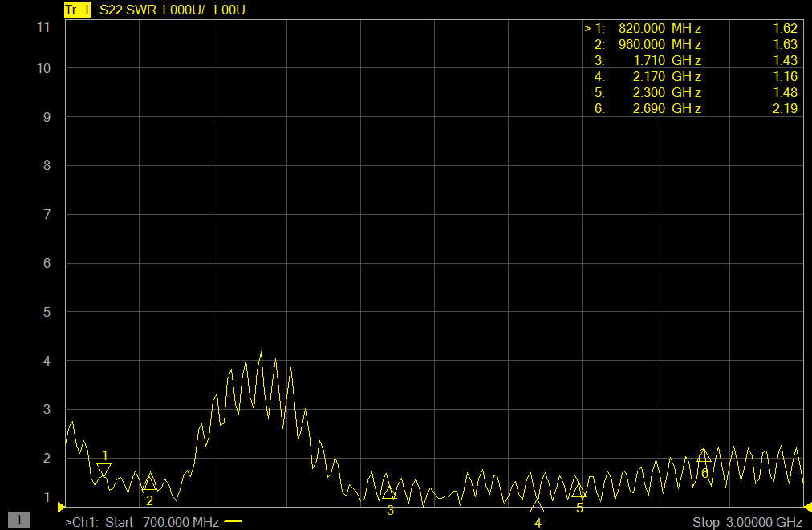
Task: Click the S22 SWR trace title text
Action: 172,10
